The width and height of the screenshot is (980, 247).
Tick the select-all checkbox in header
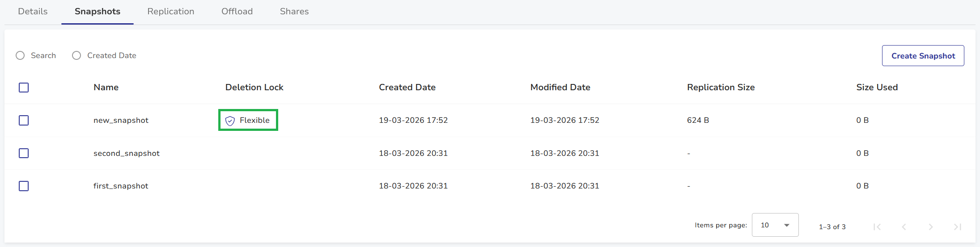pos(24,88)
